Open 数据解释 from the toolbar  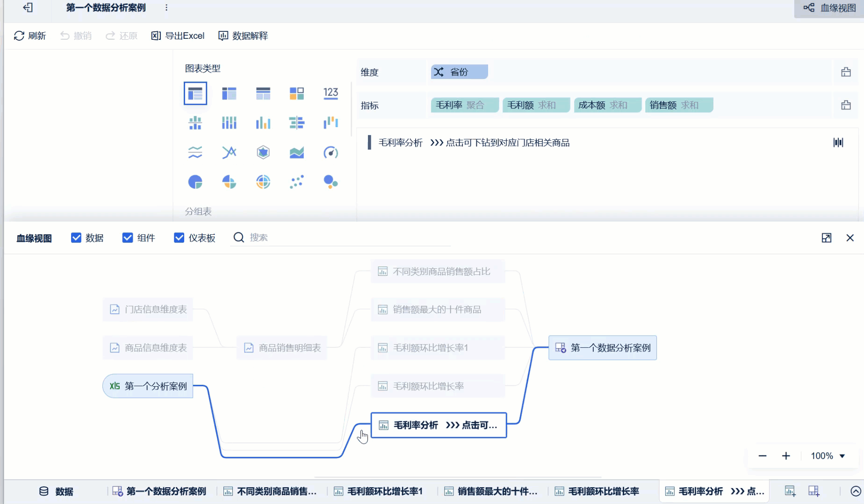[243, 36]
